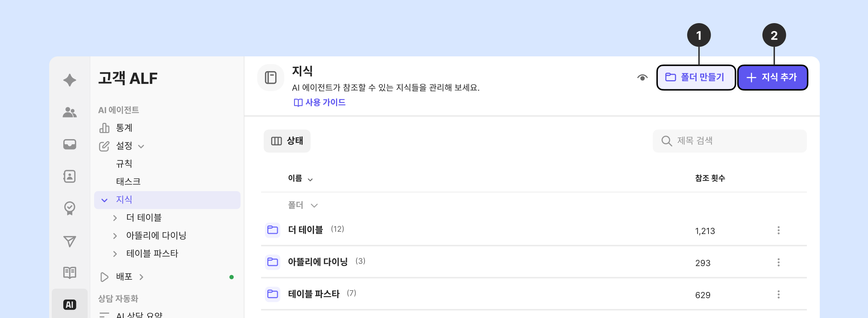Select the AI icon in sidebar
This screenshot has width=868, height=318.
pos(69,305)
